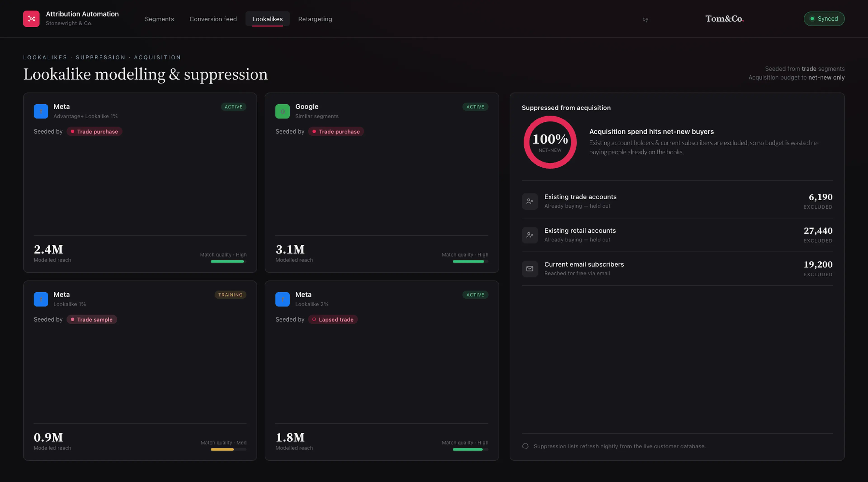Screen dimensions: 868x482
Task: Click Meta icon on Advantage+ Lookalike card
Action: [x=41, y=111]
